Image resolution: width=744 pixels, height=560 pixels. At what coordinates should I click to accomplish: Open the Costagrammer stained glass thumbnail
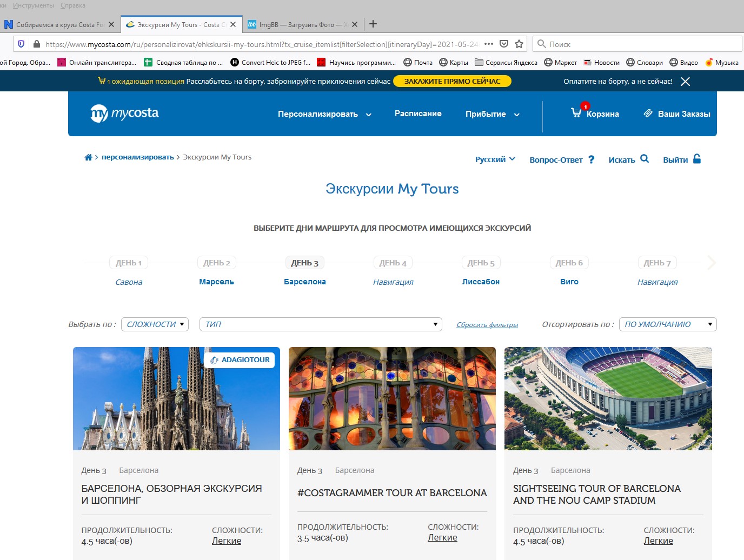point(392,398)
